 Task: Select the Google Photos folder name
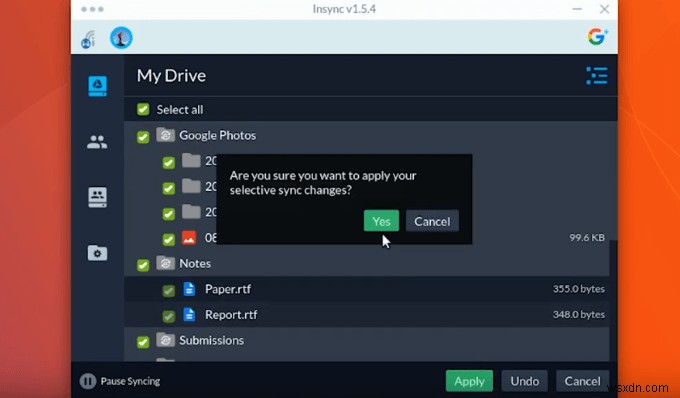point(218,135)
